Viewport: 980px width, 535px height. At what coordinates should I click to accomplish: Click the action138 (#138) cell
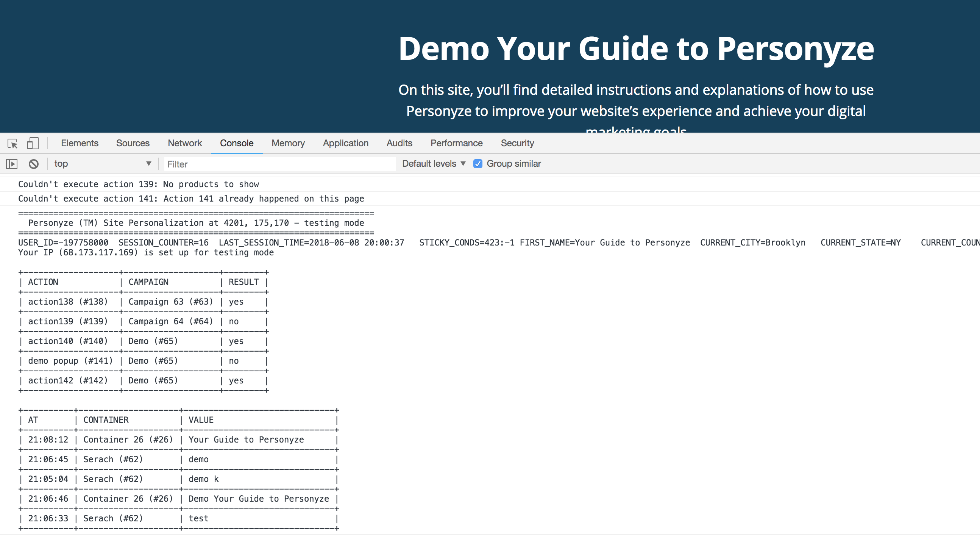[x=68, y=302]
